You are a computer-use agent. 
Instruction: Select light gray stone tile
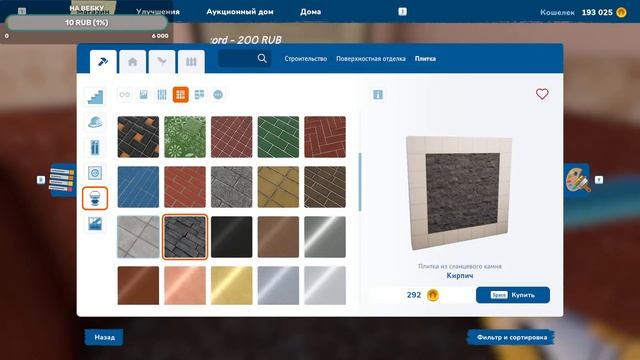(138, 237)
